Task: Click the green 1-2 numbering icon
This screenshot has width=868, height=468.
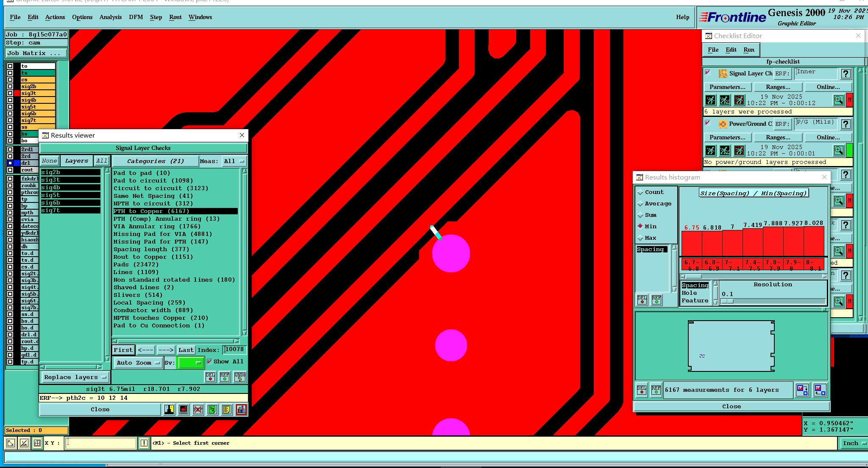Action: coord(212,410)
